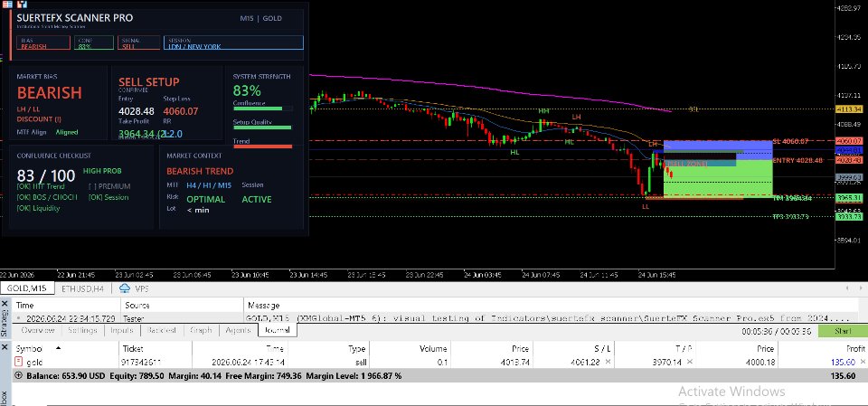Click the [OK] Liquidity checklist item
This screenshot has width=868, height=406.
click(x=38, y=209)
